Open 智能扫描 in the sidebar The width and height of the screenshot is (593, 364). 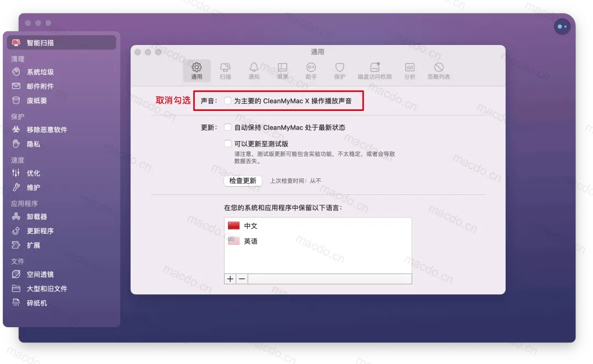coord(61,43)
